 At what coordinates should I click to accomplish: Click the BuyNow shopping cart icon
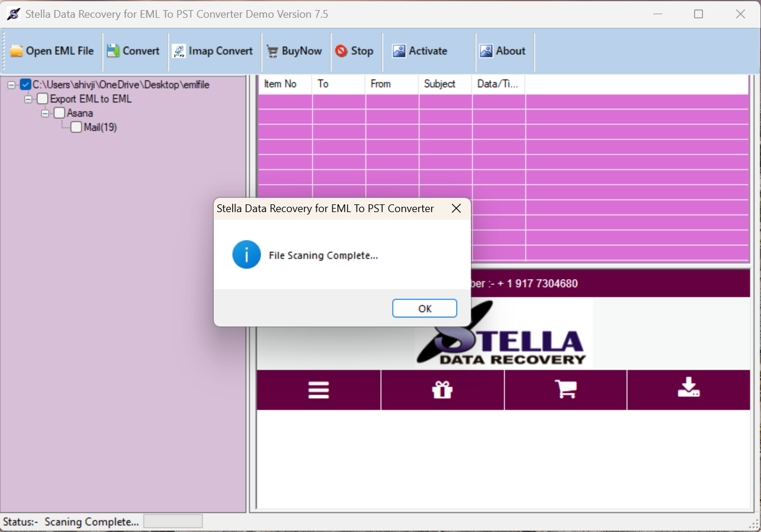(272, 52)
